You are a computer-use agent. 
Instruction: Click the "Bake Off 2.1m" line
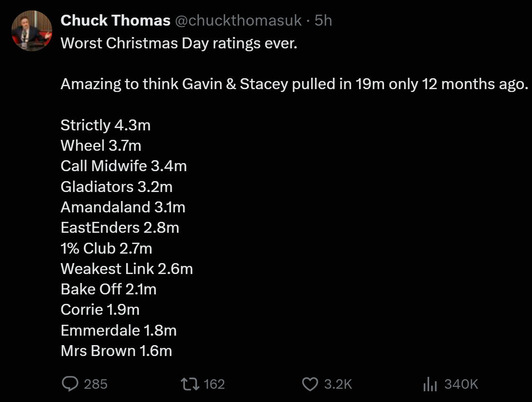108,289
